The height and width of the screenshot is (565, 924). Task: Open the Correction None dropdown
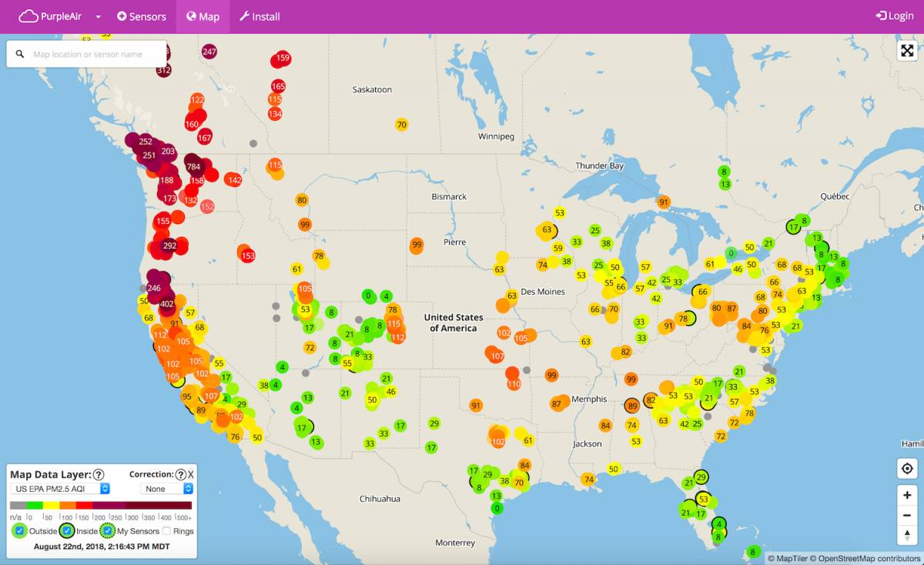point(165,489)
